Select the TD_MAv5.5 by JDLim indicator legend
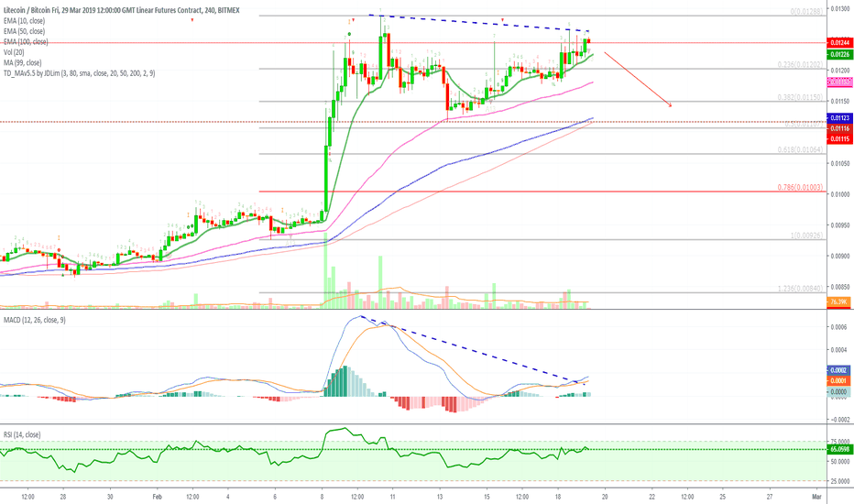 pos(79,73)
